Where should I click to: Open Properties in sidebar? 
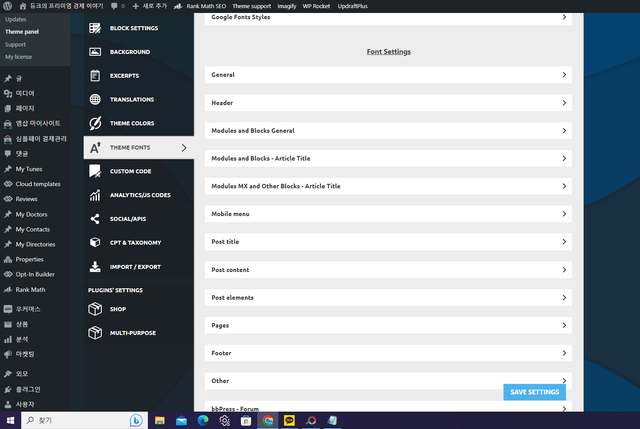click(x=29, y=260)
